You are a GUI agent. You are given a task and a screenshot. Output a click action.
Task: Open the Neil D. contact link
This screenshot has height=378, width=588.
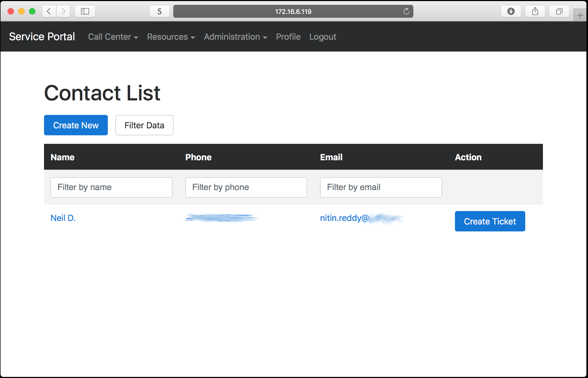pyautogui.click(x=63, y=218)
